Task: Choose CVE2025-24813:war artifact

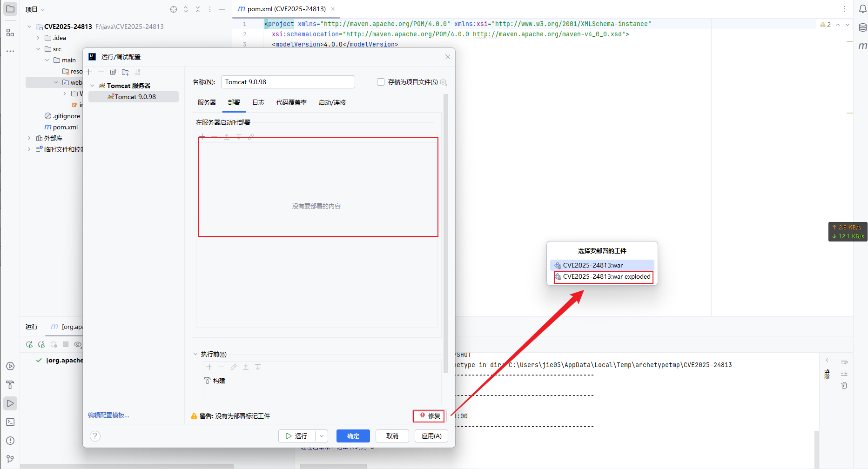Action: 602,265
